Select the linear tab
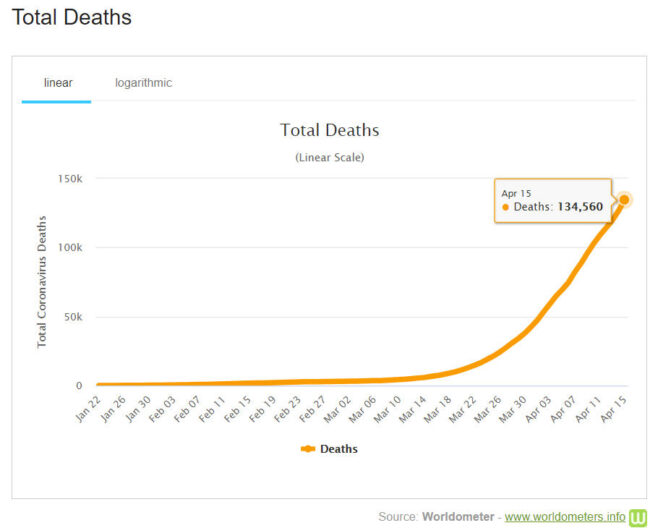 58,83
